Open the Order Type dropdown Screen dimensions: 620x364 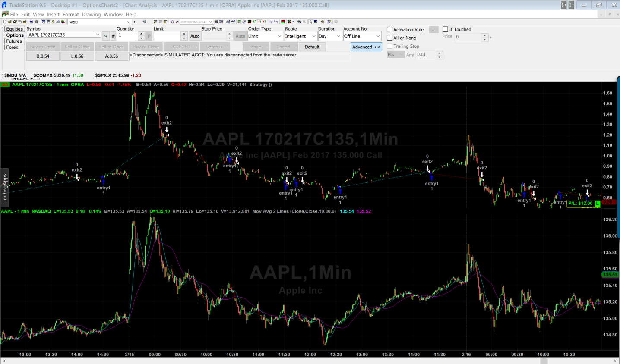(x=279, y=36)
